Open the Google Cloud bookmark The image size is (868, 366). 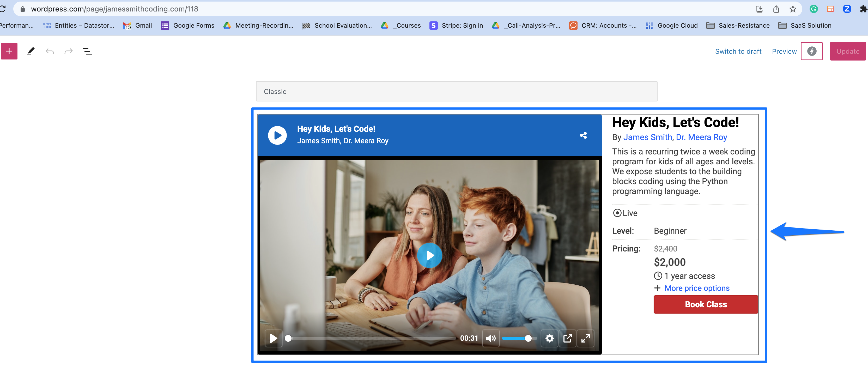pyautogui.click(x=672, y=25)
